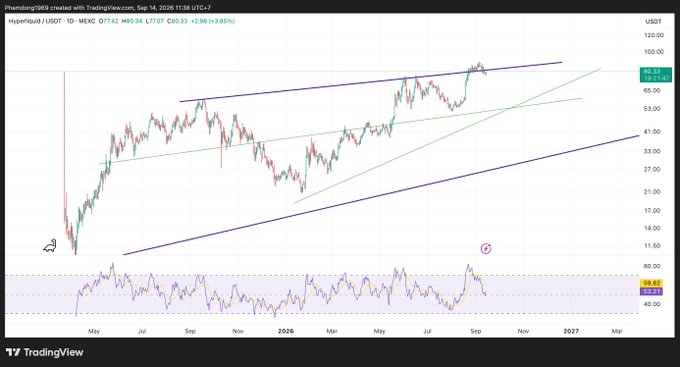
Task: Click the dinosaur drawing icon on the chart
Action: coord(50,246)
